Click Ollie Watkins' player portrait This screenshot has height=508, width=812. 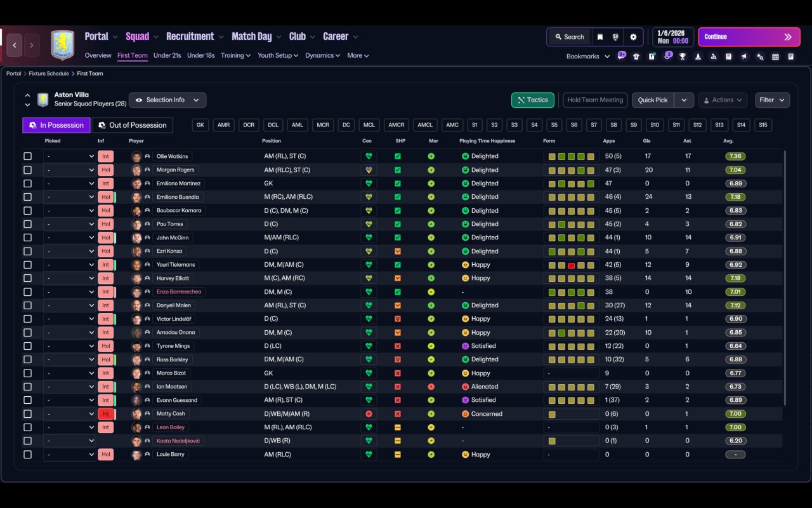click(136, 156)
